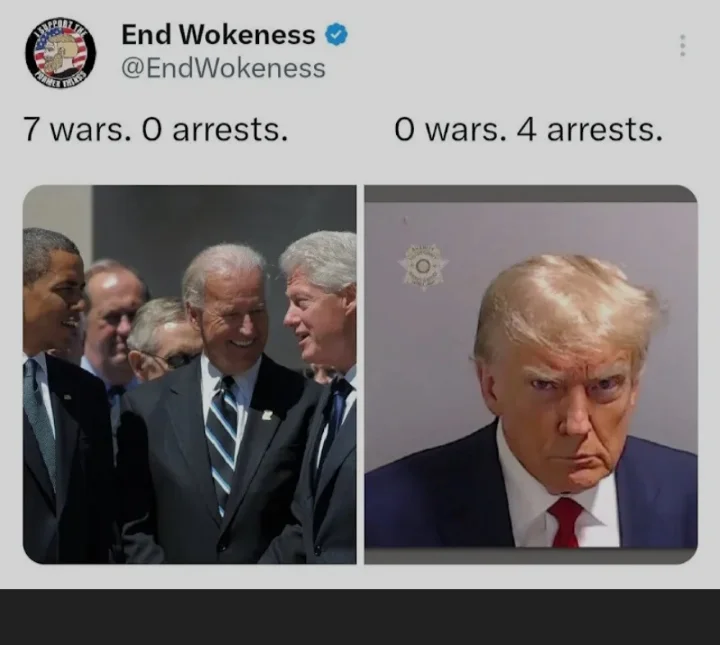Image resolution: width=720 pixels, height=645 pixels.
Task: Select the "0 wars. 4 arrests." text
Action: 529,129
